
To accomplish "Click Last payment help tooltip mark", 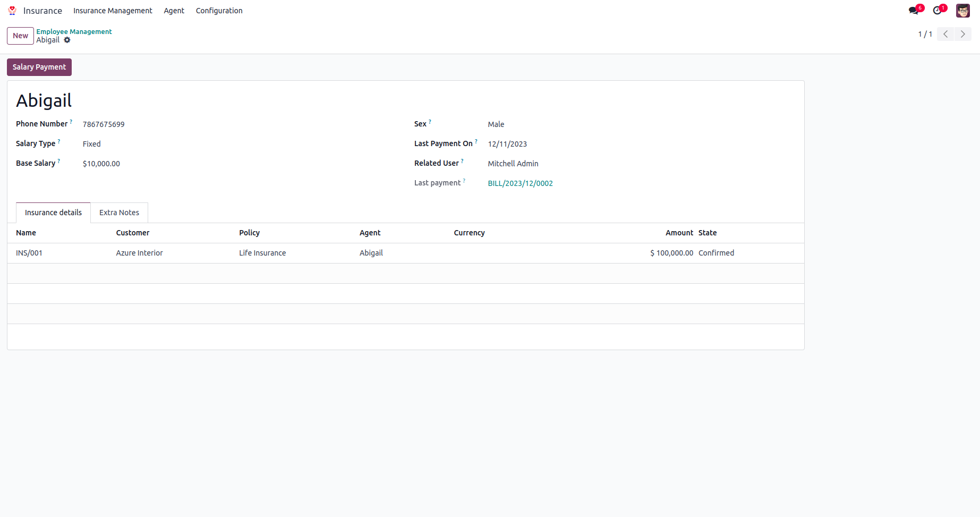I will click(x=464, y=181).
